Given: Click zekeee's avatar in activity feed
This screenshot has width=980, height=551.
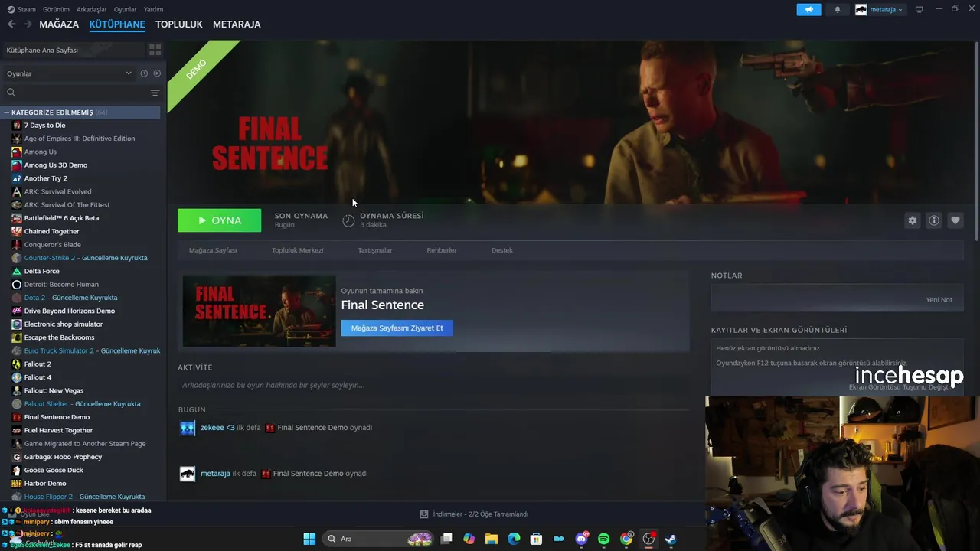Looking at the screenshot, I should click(x=188, y=428).
